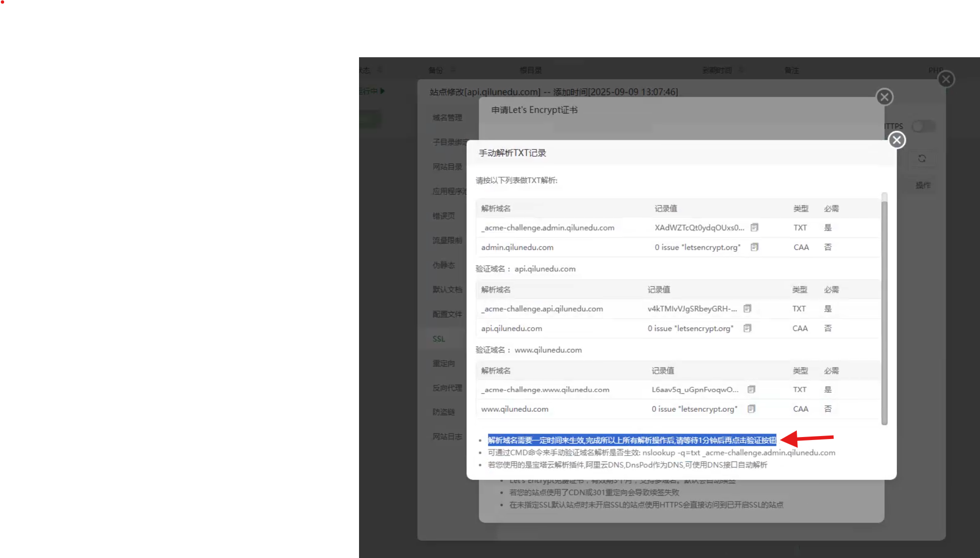Open 重定向 in the site sidebar

(x=444, y=363)
